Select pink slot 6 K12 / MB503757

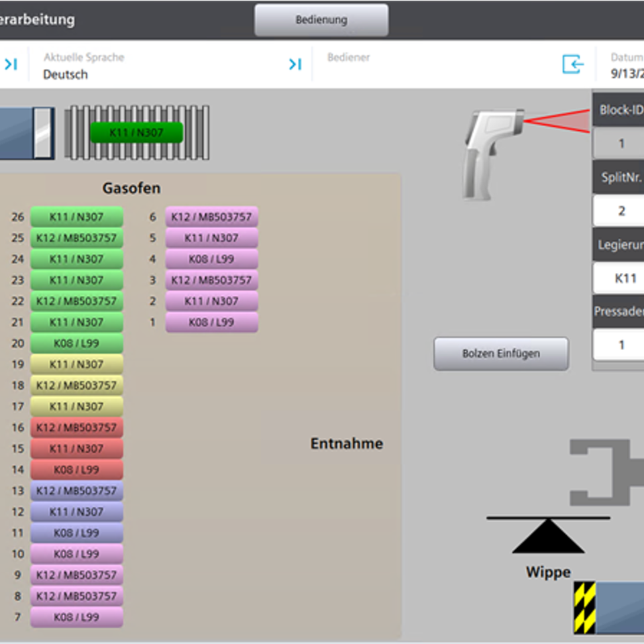click(211, 217)
